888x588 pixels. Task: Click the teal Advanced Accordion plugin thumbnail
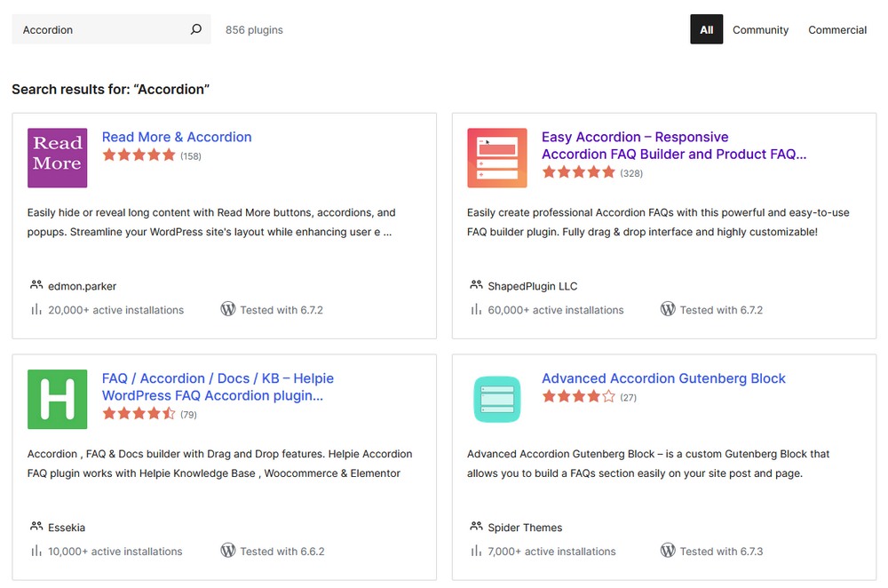click(497, 399)
